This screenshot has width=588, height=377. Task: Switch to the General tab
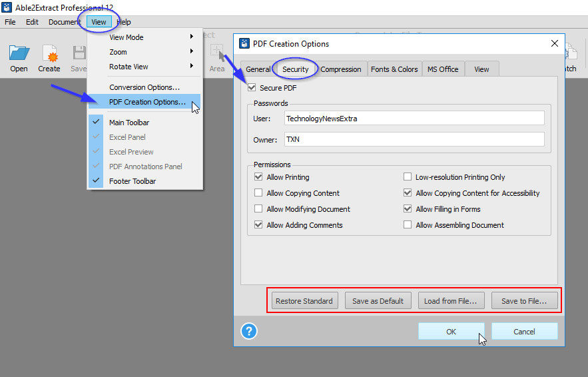[x=258, y=69]
